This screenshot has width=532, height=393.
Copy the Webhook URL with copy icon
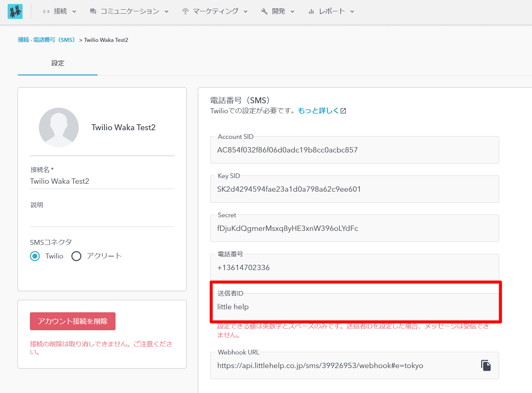486,365
